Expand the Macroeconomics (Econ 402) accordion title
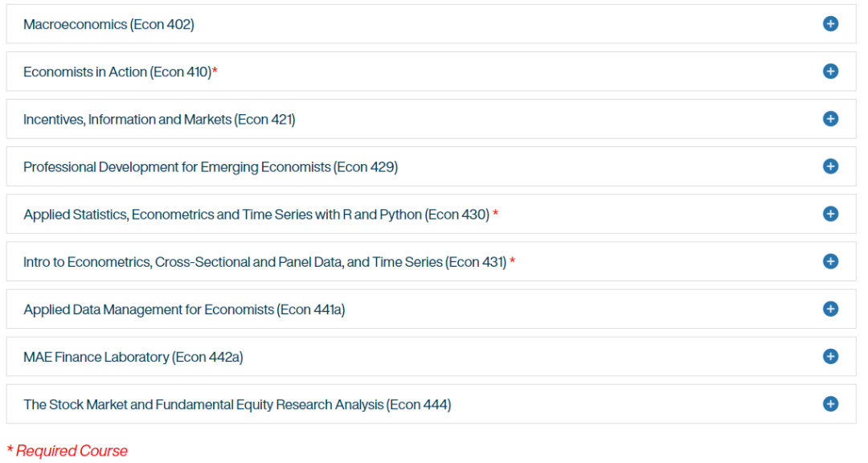The image size is (868, 463). (108, 24)
